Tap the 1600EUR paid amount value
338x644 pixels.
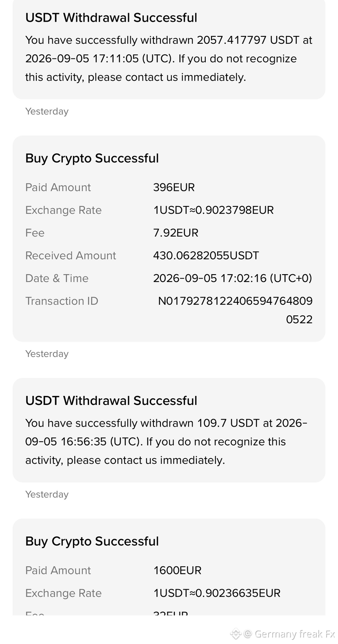(x=177, y=570)
